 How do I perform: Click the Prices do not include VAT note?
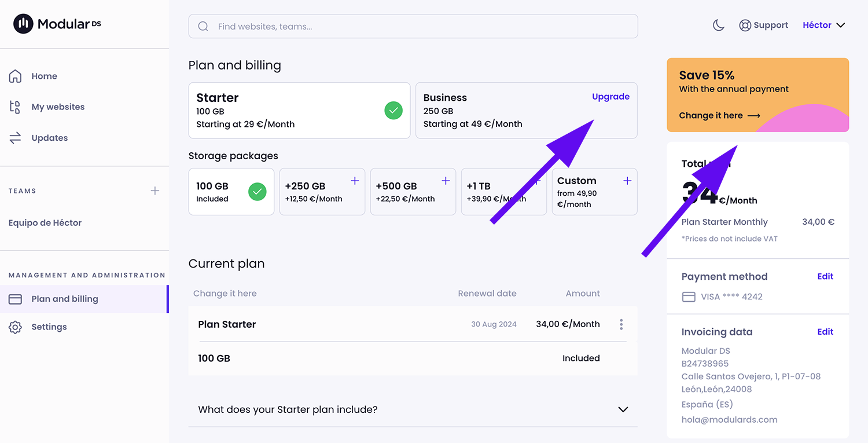pyautogui.click(x=730, y=239)
